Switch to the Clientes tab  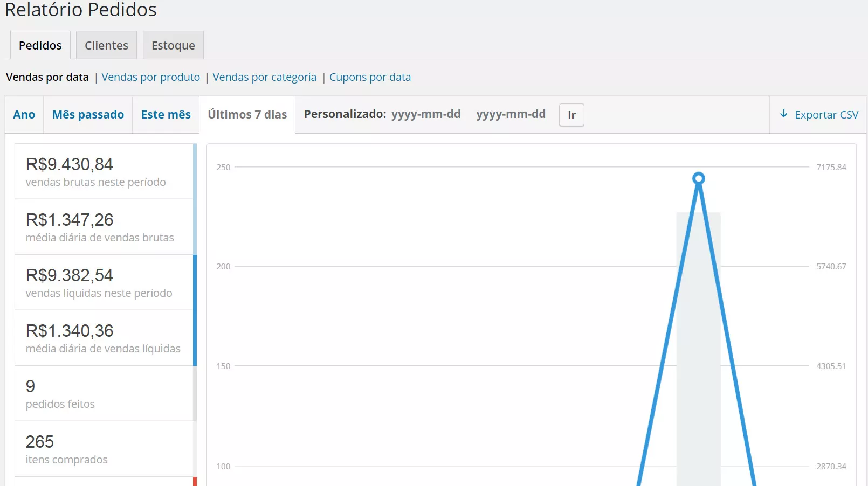point(106,45)
